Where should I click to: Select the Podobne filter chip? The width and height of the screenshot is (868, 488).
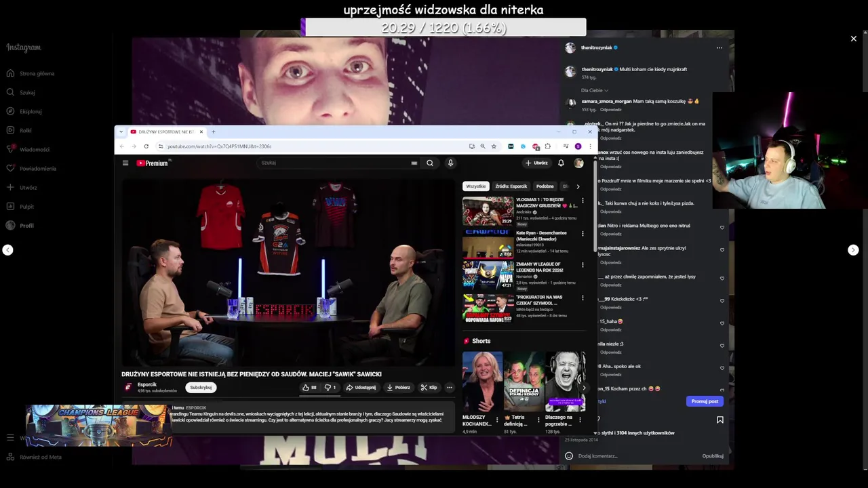545,186
